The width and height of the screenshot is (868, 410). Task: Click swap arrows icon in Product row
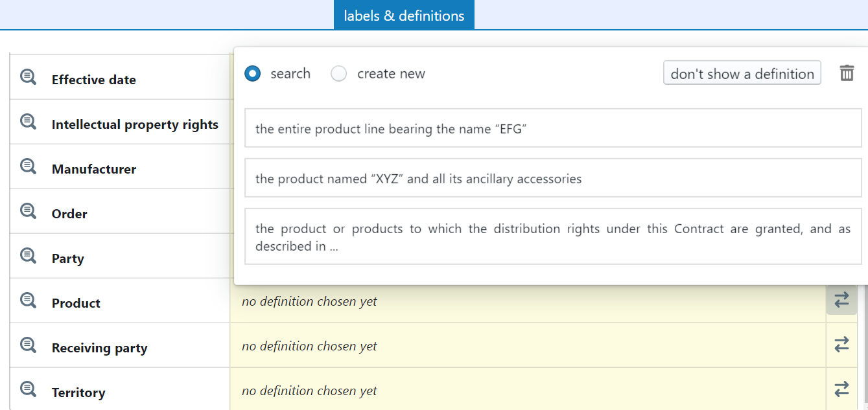click(x=841, y=300)
